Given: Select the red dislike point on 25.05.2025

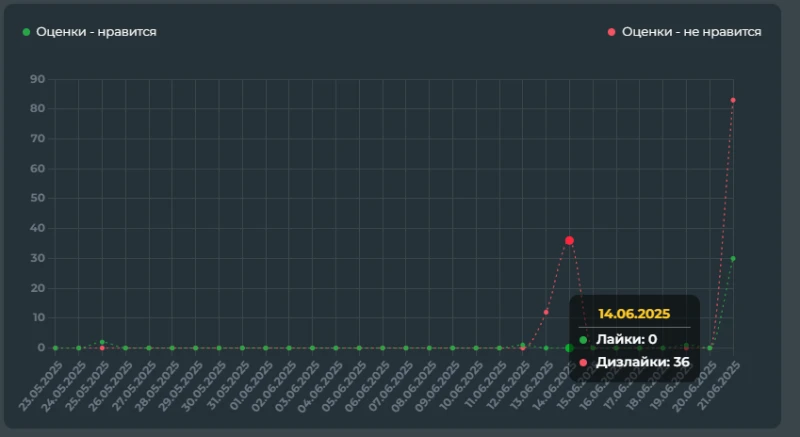Looking at the screenshot, I should pos(102,348).
